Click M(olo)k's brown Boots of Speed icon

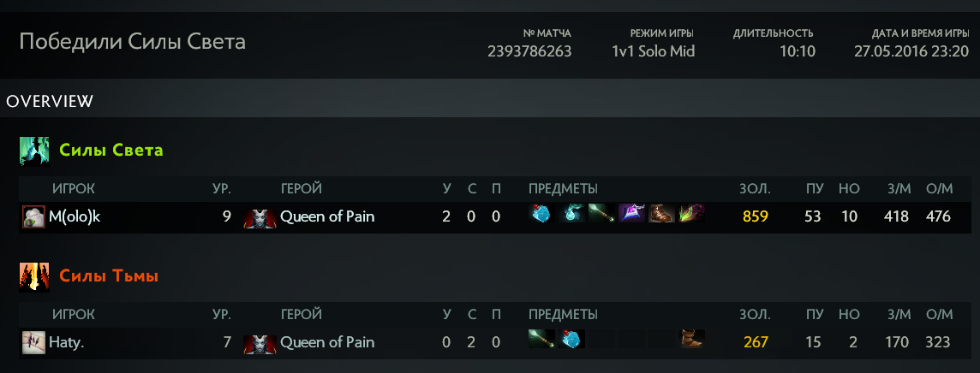point(661,215)
